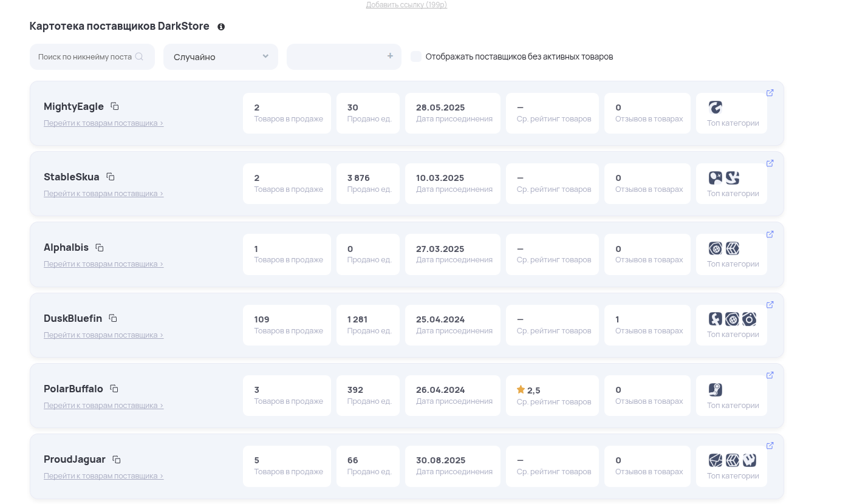Viewport: 854px width, 504px height.
Task: Click the Steam category icon for PolarBuffalo
Action: pos(716,390)
